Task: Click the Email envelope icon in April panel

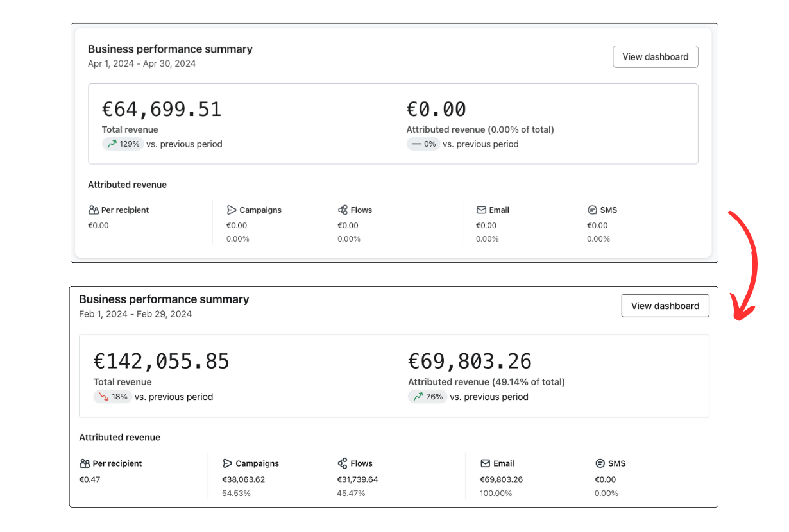Action: (x=481, y=210)
